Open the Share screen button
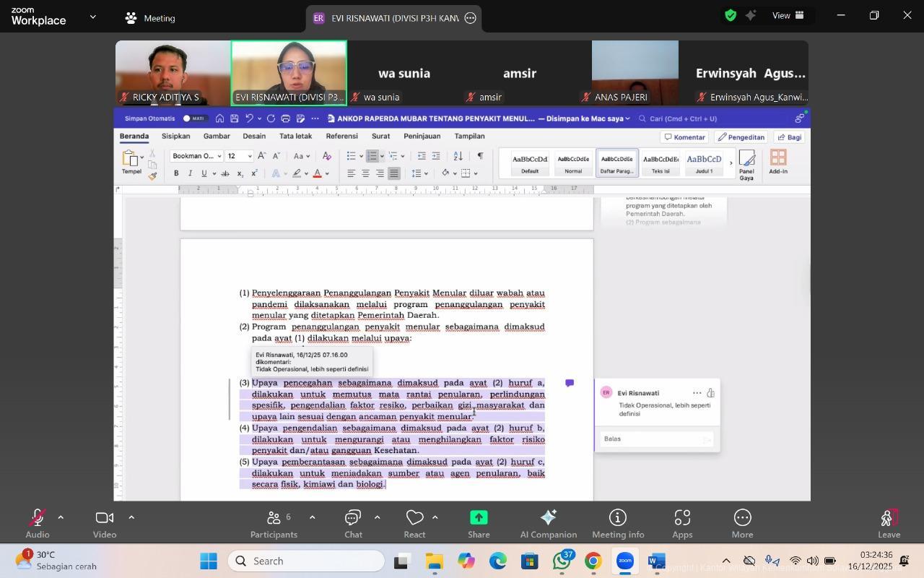The image size is (924, 578). [478, 523]
